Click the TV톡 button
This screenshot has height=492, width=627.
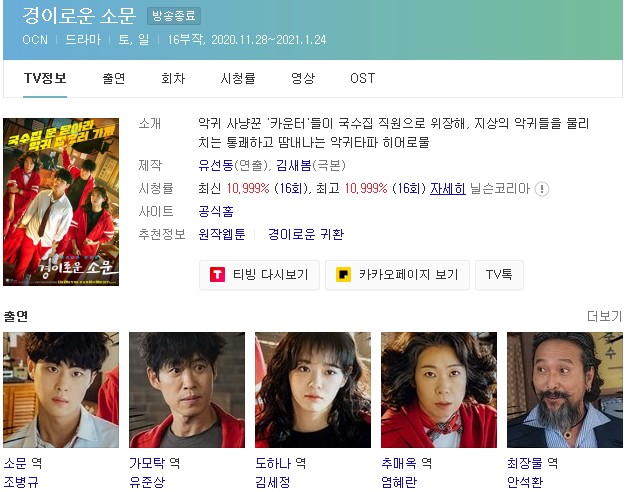[x=499, y=275]
